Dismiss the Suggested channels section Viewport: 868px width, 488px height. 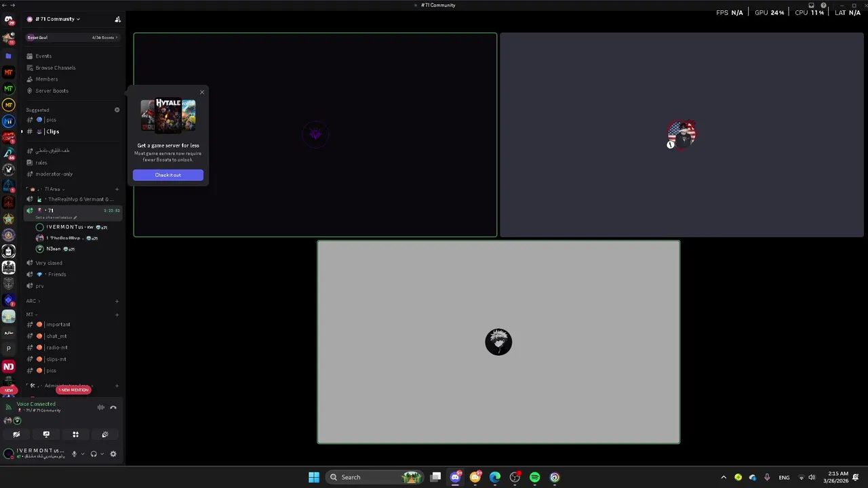click(117, 110)
